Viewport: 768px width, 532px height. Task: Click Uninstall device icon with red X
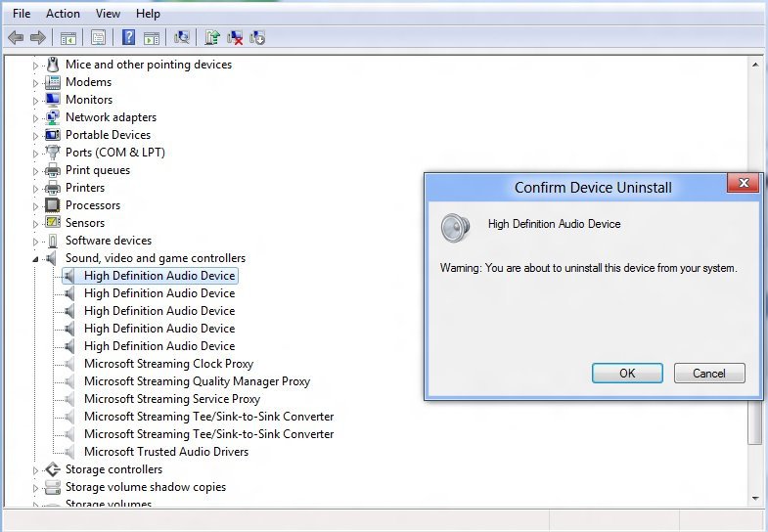(x=235, y=37)
